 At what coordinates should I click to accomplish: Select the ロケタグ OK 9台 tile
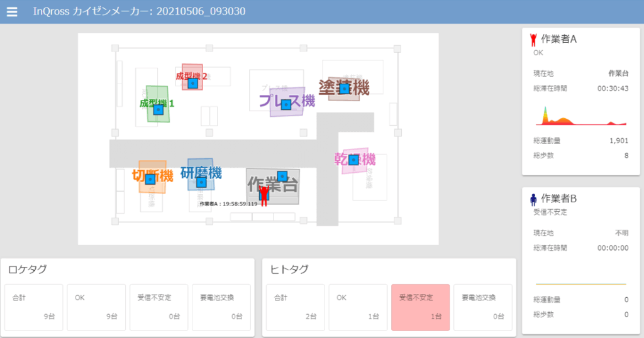[96, 307]
